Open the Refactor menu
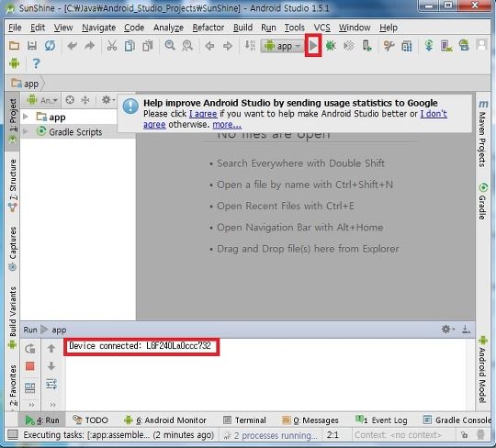This screenshot has width=496, height=448. [x=209, y=28]
